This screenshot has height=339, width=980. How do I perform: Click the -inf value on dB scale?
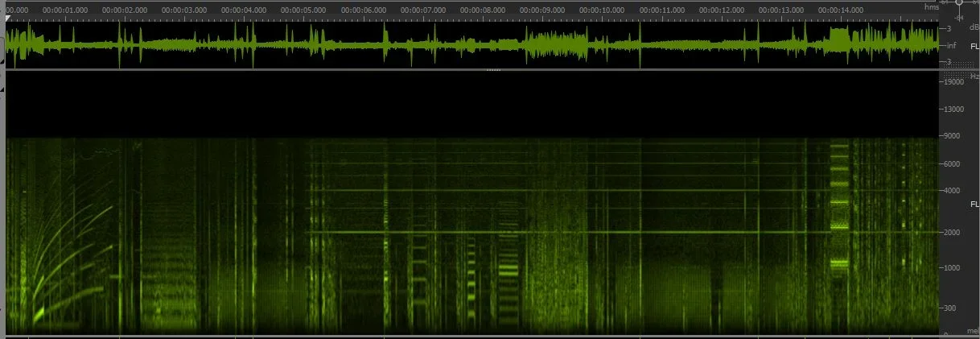(950, 45)
